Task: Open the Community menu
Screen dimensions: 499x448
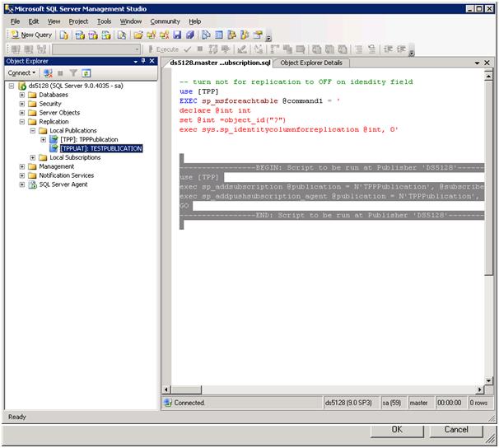Action: tap(166, 21)
